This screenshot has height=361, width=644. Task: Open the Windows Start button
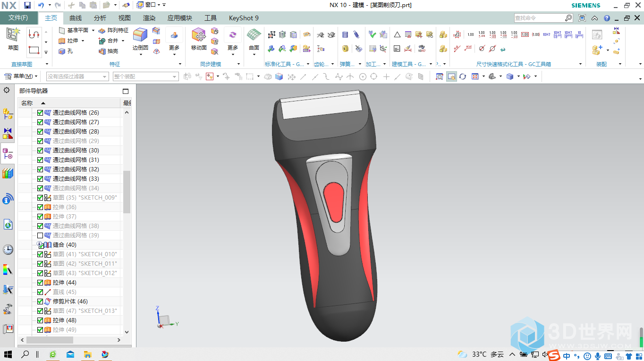8,354
